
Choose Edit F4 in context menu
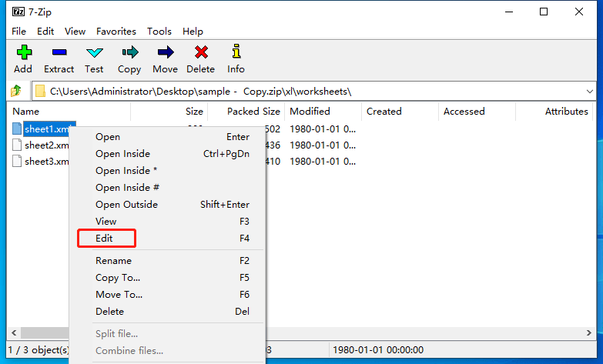pyautogui.click(x=168, y=239)
